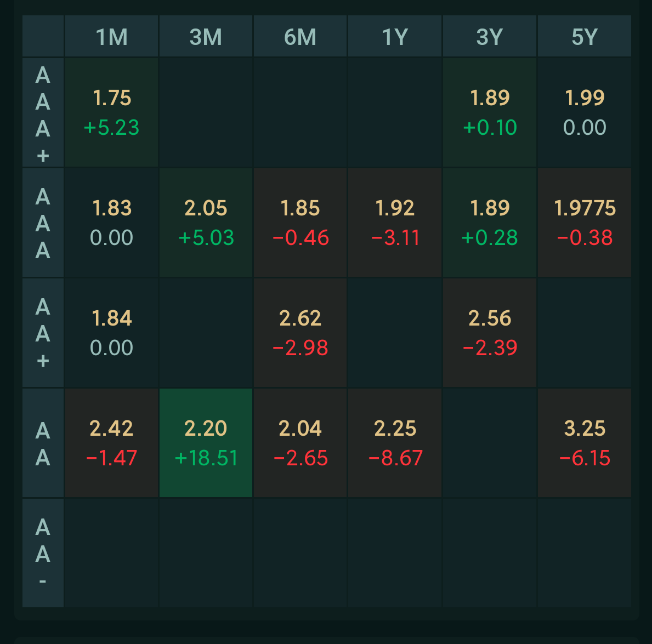The width and height of the screenshot is (652, 644).
Task: Select the AAA 3M cell with +5.03
Action: point(206,223)
